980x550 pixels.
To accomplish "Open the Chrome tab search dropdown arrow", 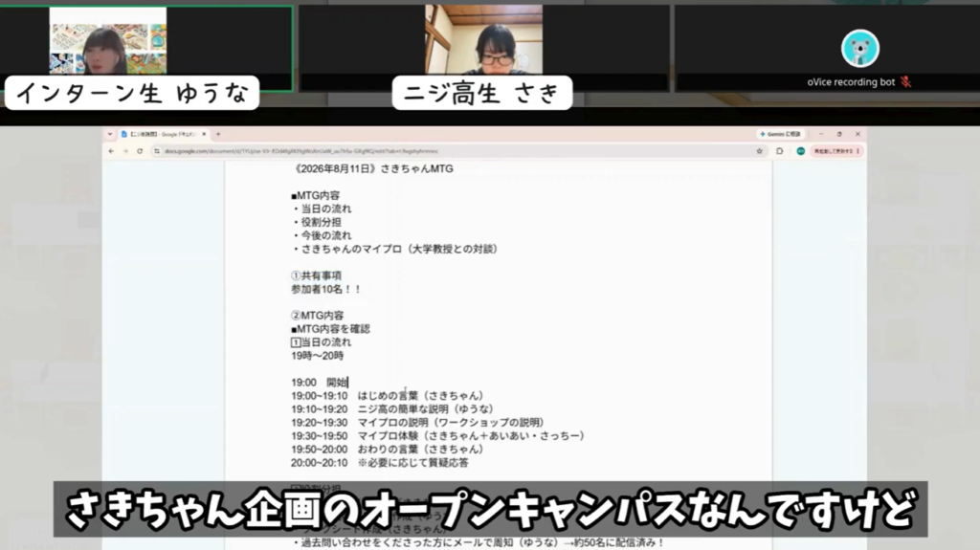I will pos(110,134).
